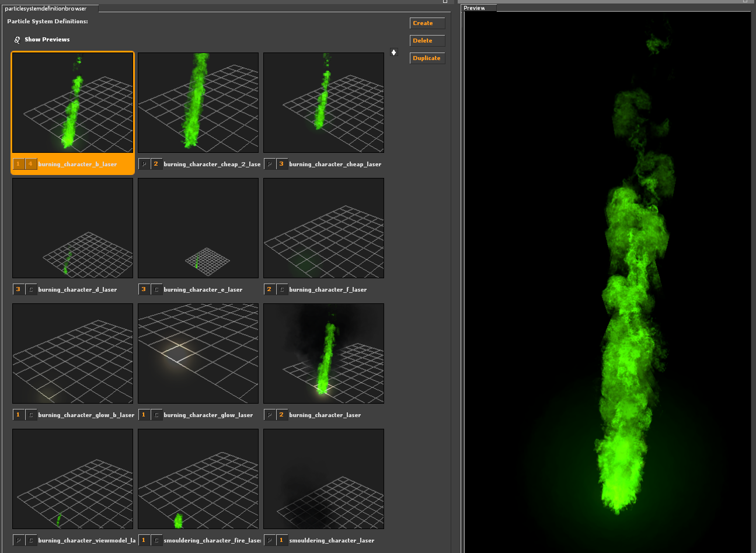Click the 'burning_character_e_laser' name label
Image resolution: width=756 pixels, height=553 pixels.
[203, 290]
